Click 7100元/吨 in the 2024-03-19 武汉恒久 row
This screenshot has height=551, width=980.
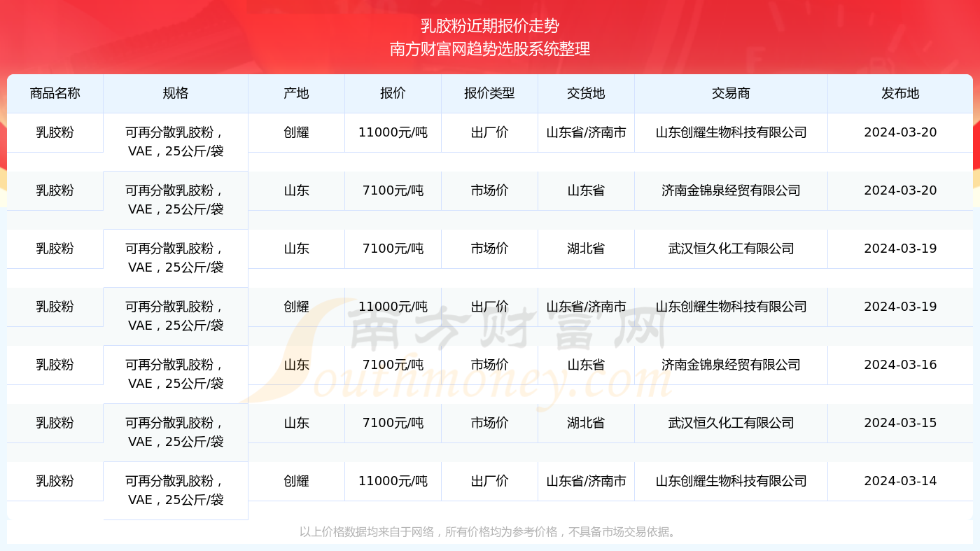[393, 249]
